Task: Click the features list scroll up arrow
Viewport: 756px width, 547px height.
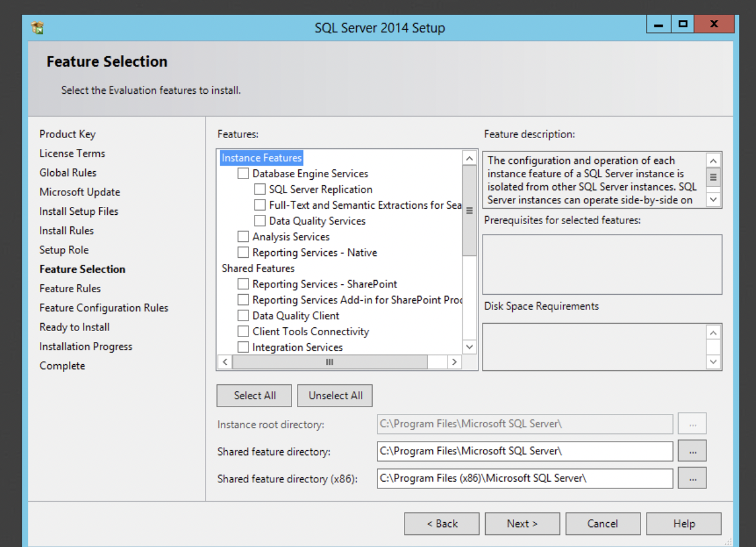Action: point(470,159)
